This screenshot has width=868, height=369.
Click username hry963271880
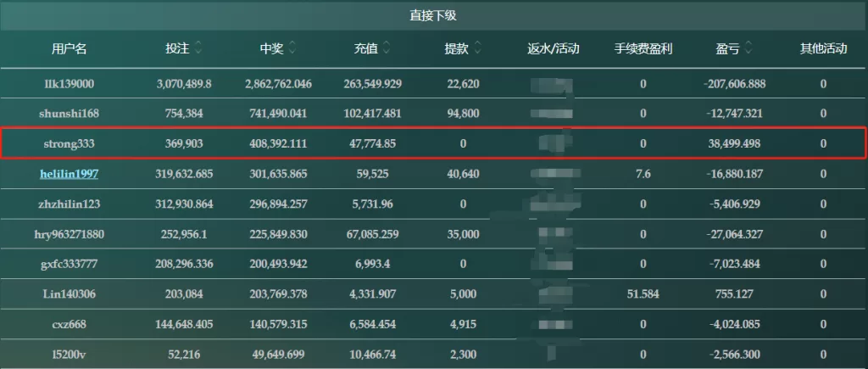(x=70, y=234)
